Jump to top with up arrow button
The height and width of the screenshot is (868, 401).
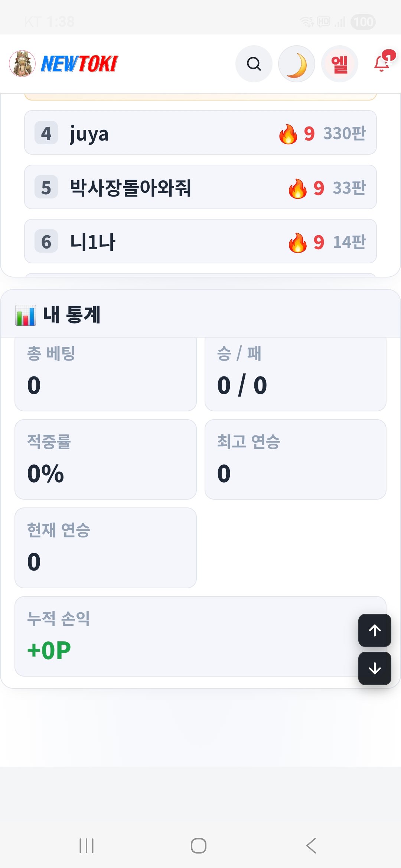pos(375,630)
